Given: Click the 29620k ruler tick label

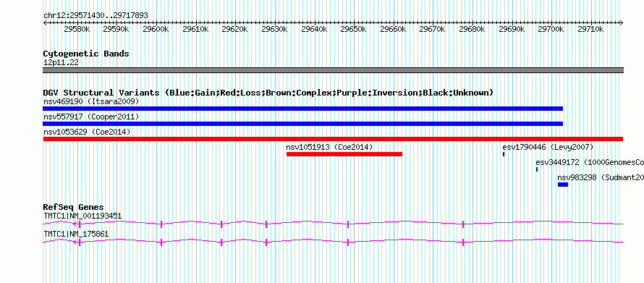Looking at the screenshot, I should point(235,29).
